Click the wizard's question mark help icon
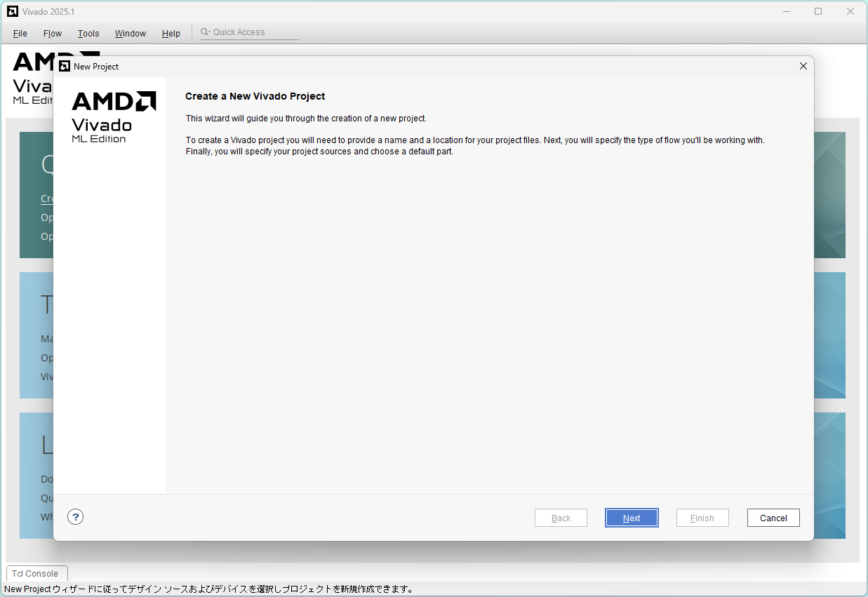Screen dimensions: 868x597 (x=76, y=517)
